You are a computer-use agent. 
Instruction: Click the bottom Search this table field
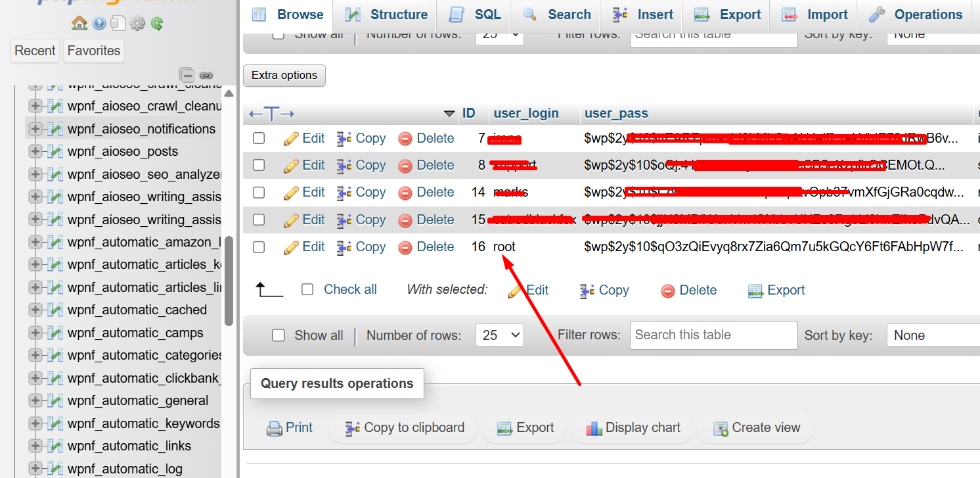713,335
